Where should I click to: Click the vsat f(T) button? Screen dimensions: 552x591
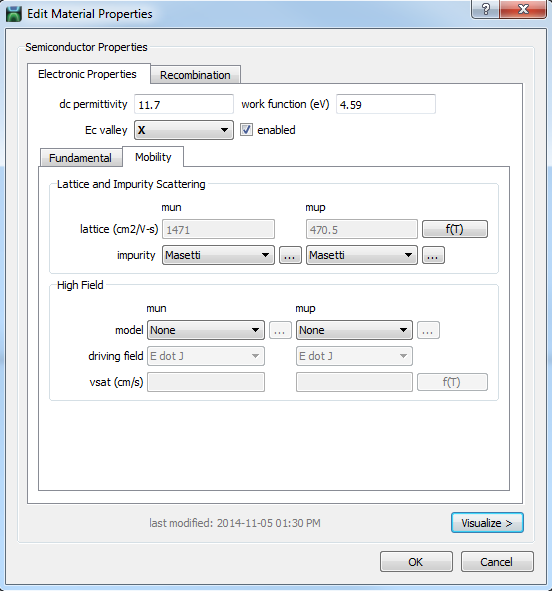tap(452, 382)
